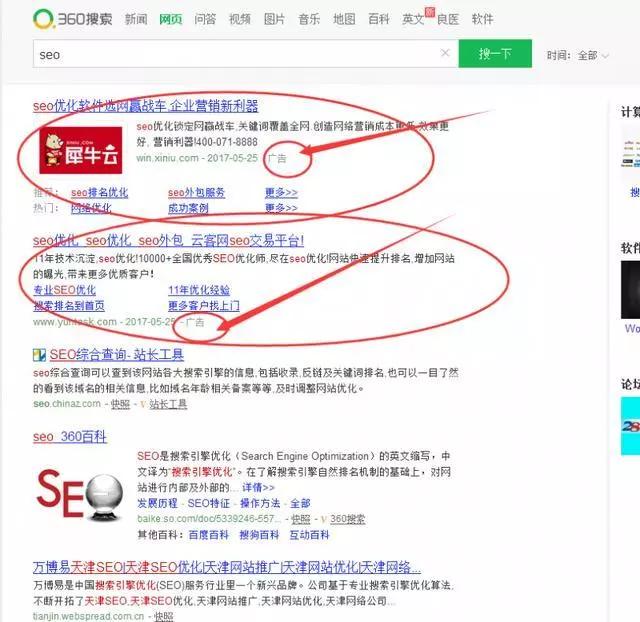The width and height of the screenshot is (640, 622).
Task: Open 快照 for tianjin.webspread.com.cn result
Action: pos(164,616)
